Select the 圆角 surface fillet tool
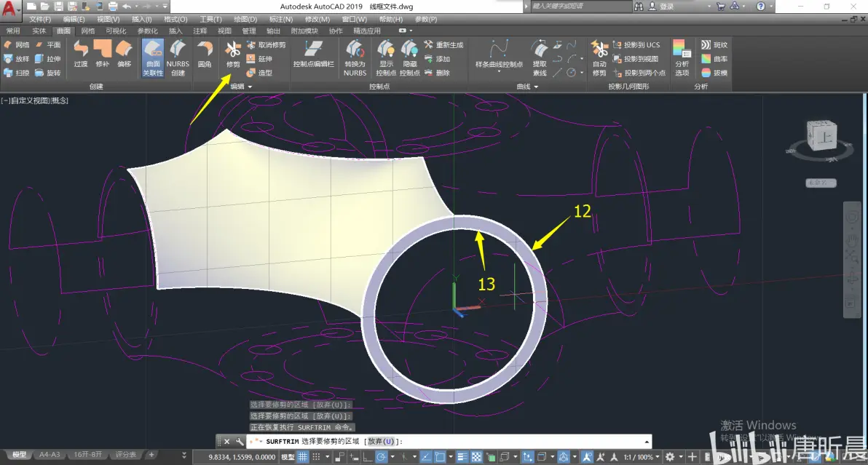This screenshot has width=868, height=465. pos(205,54)
